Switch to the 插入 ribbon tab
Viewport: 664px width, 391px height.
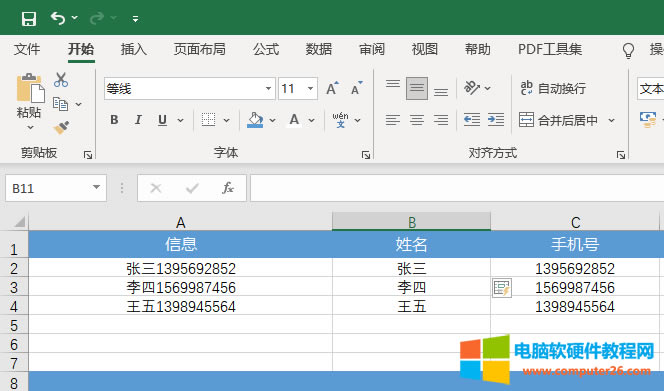click(133, 49)
